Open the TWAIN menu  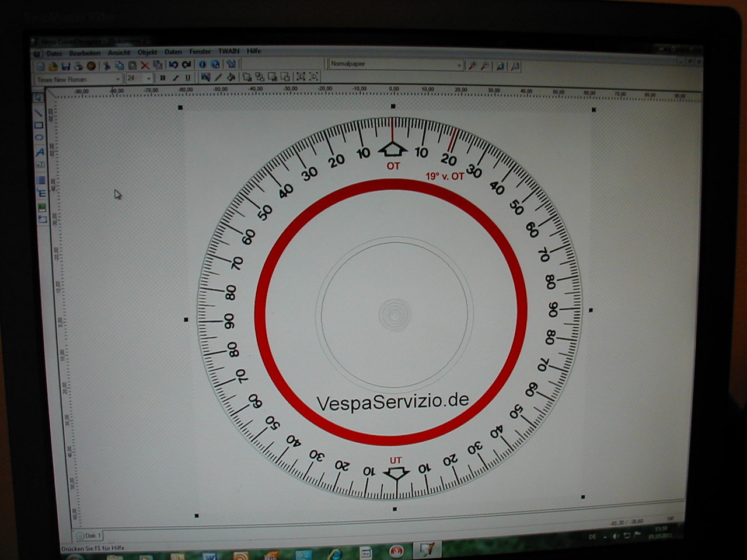[x=229, y=51]
